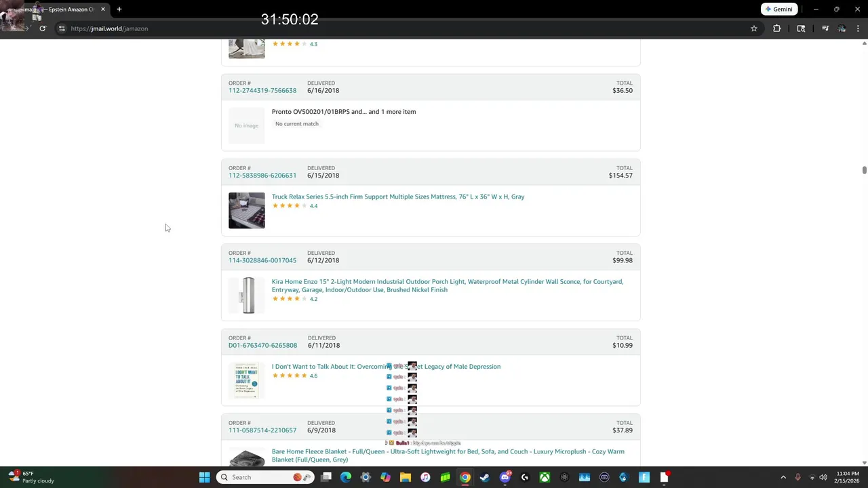The height and width of the screenshot is (488, 868).
Task: Click the Kira Home porch light thumbnail
Action: 247,296
